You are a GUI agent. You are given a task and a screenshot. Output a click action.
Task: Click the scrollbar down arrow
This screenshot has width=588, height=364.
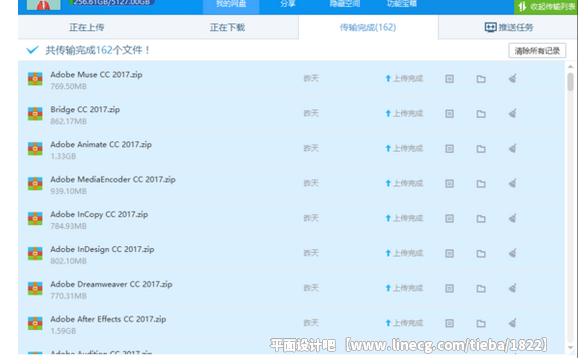[570, 348]
